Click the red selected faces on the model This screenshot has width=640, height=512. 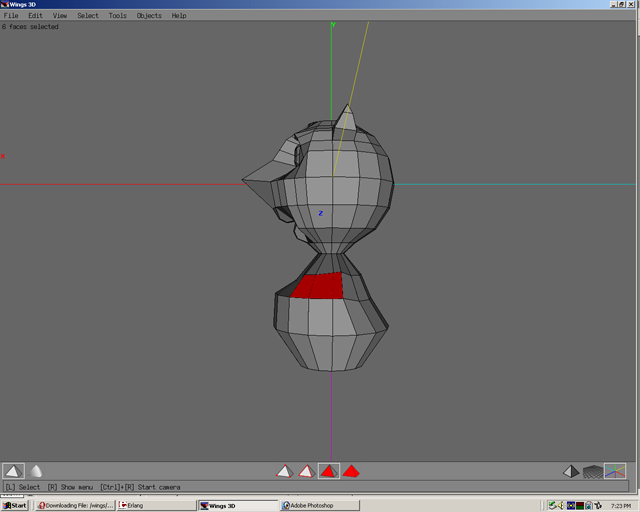point(318,286)
